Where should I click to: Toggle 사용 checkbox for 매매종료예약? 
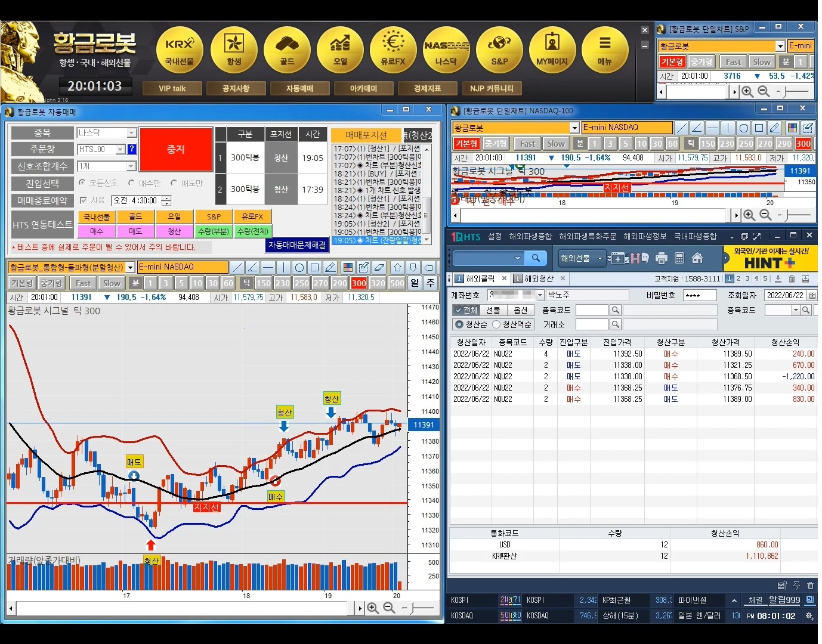pos(84,200)
